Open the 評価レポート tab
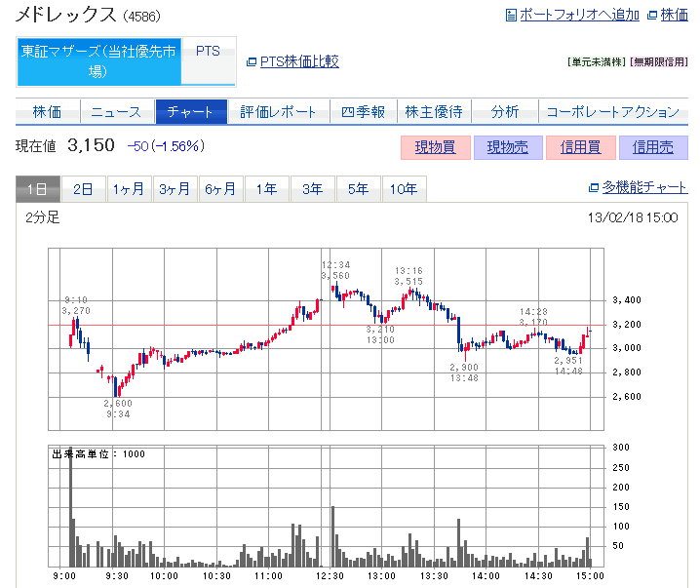 (x=279, y=112)
